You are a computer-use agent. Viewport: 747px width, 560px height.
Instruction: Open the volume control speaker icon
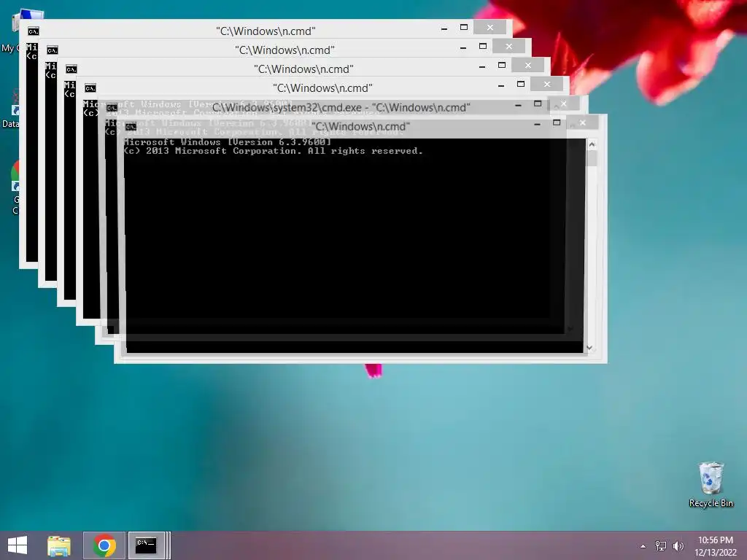(x=678, y=545)
